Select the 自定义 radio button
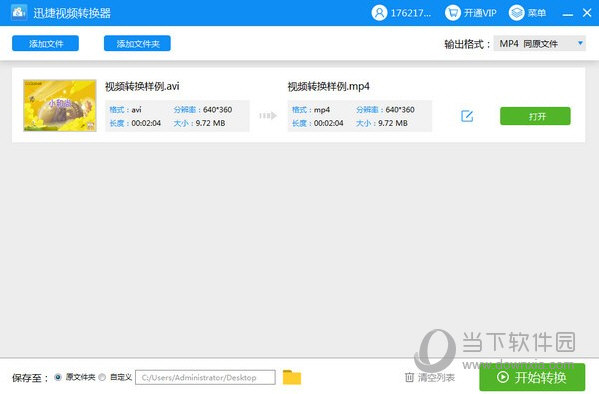The image size is (599, 394). pos(102,377)
